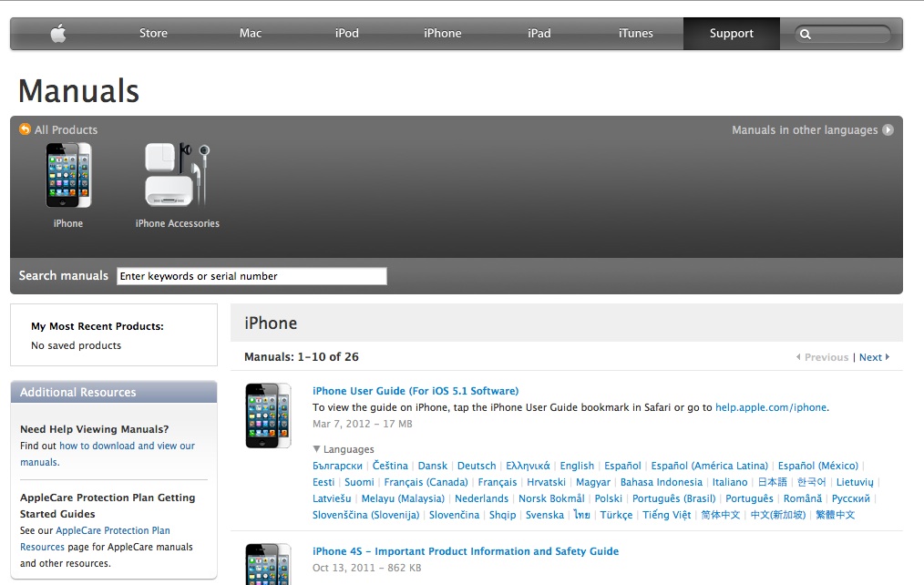This screenshot has width=924, height=585.
Task: Choose the Português (Brasil) manual
Action: click(x=674, y=499)
